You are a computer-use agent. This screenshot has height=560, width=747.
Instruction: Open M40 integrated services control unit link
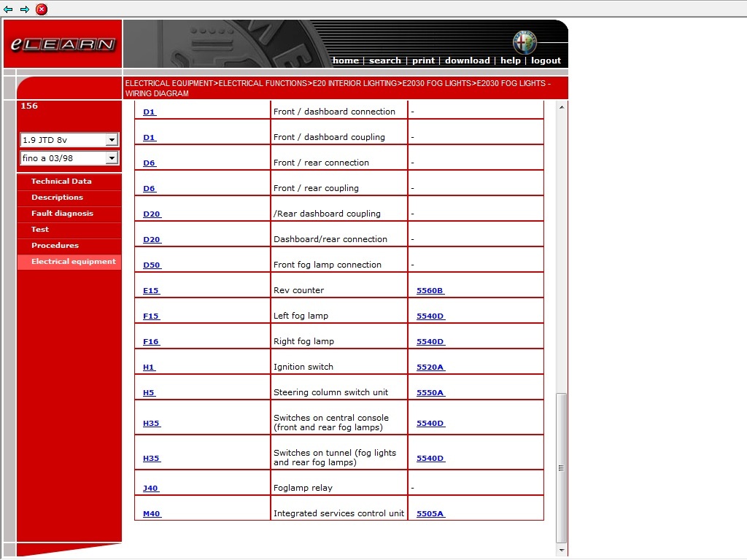tap(152, 514)
